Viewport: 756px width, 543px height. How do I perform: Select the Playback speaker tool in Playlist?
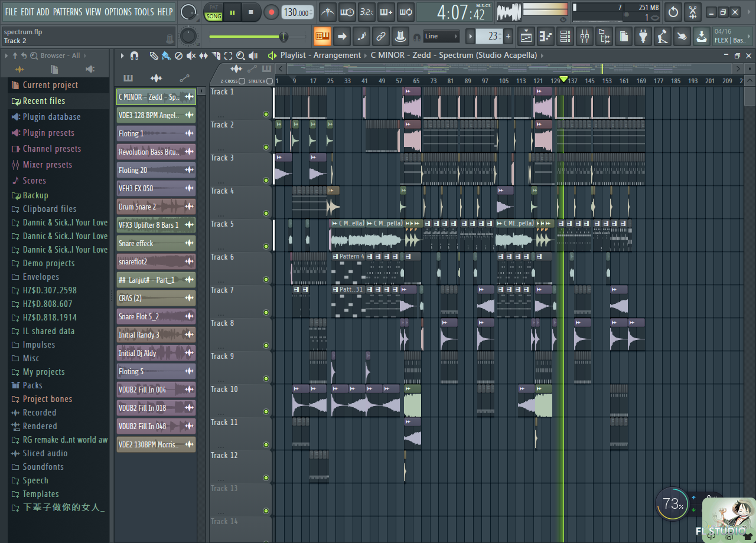[x=253, y=55]
